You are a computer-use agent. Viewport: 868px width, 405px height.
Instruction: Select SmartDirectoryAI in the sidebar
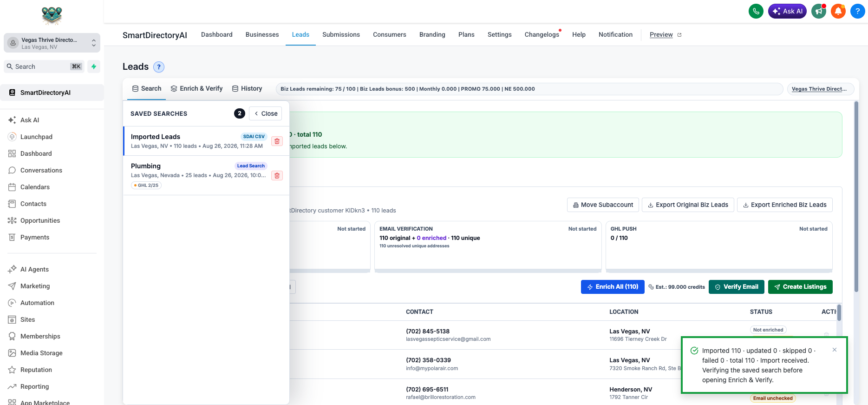tap(52, 93)
